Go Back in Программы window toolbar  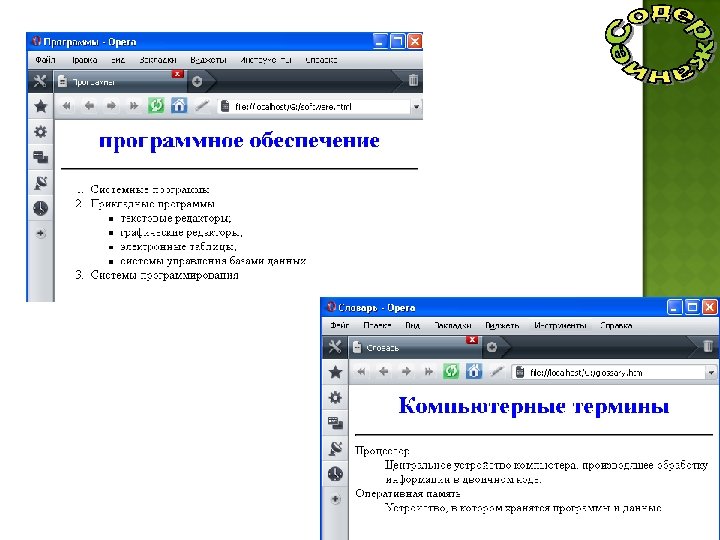coord(89,106)
